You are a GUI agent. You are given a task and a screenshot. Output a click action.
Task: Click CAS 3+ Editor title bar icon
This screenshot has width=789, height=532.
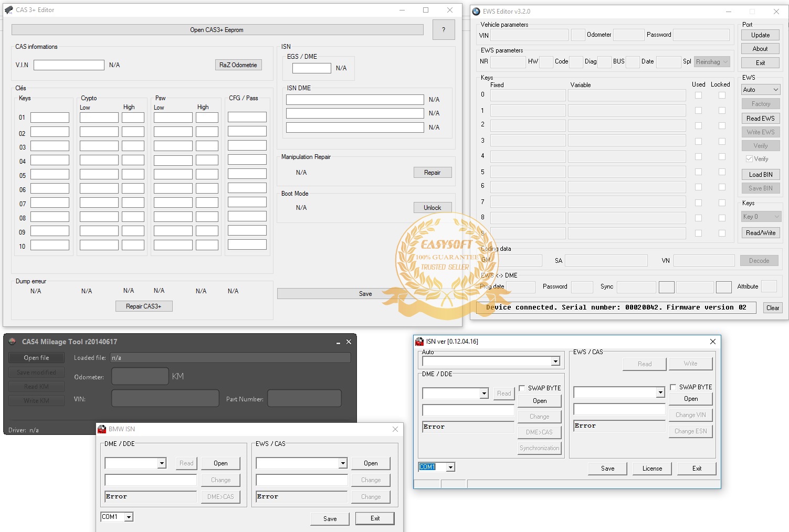click(x=8, y=10)
